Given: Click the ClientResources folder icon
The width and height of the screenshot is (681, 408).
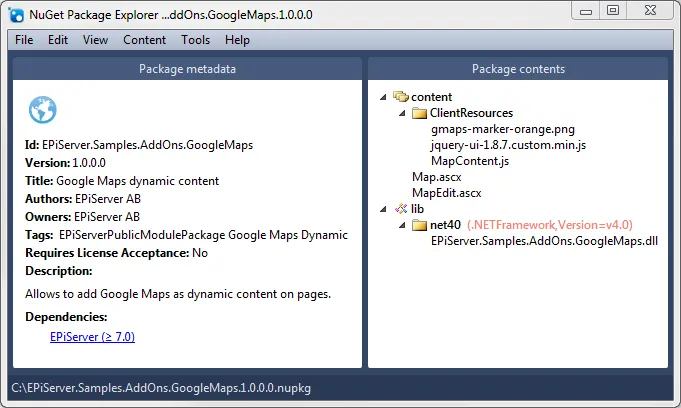Looking at the screenshot, I should click(x=419, y=113).
